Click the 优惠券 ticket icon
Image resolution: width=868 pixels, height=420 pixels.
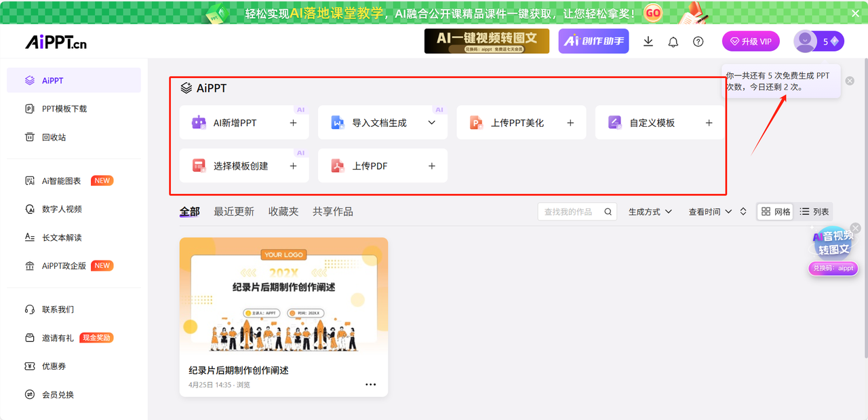29,366
